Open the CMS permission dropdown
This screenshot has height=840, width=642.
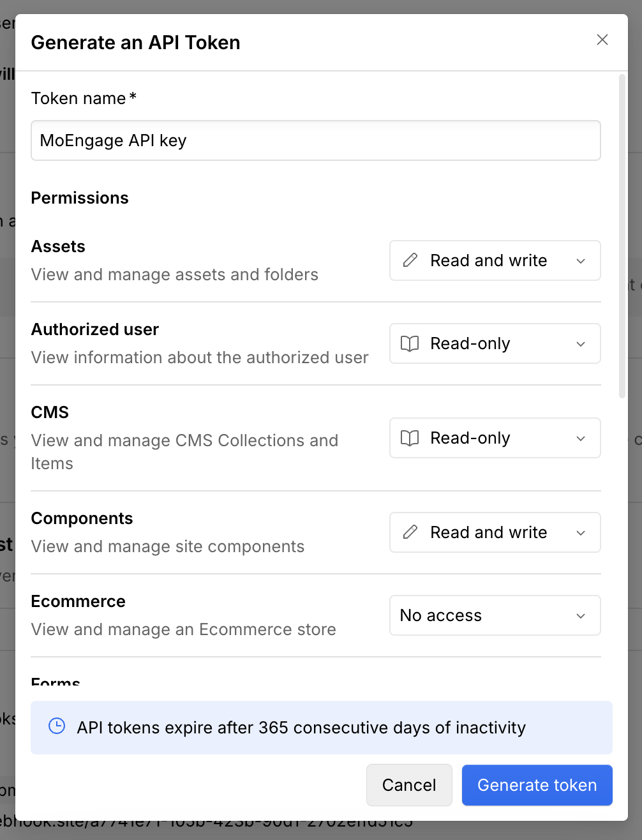point(495,438)
